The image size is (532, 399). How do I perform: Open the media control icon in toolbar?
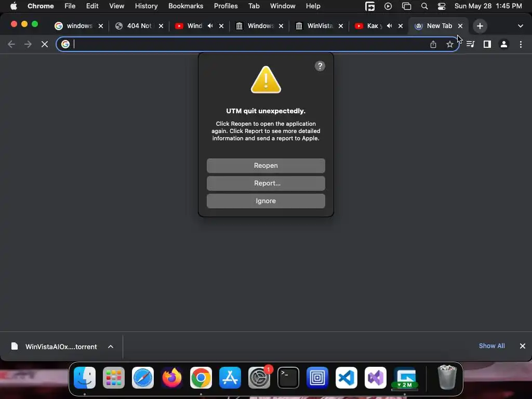point(470,44)
